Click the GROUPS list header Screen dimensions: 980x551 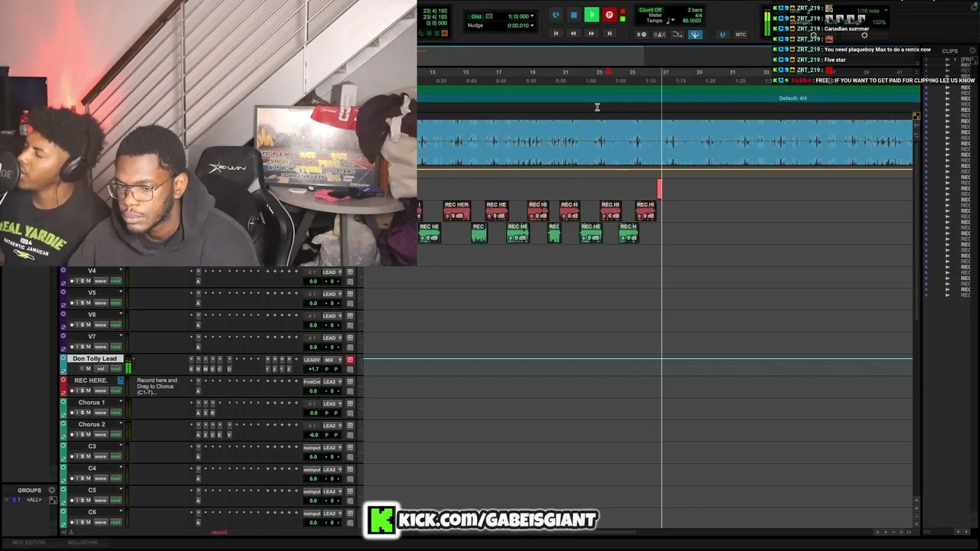coord(29,491)
